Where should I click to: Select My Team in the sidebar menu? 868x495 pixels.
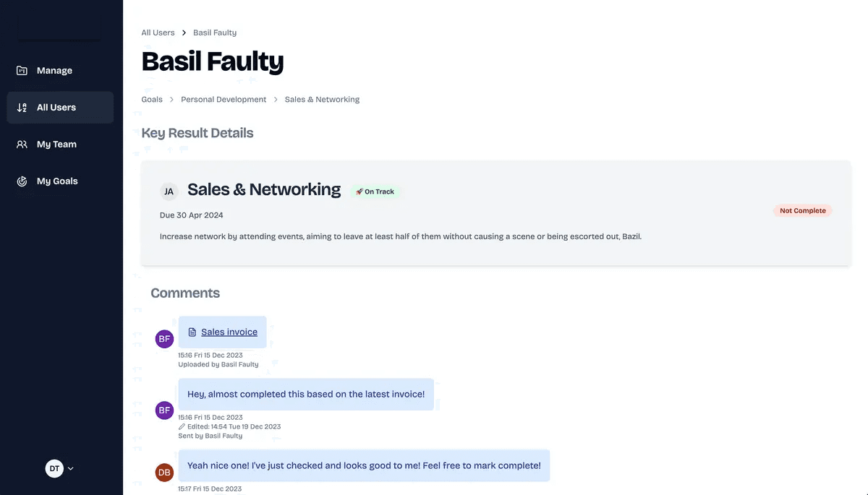pos(56,143)
